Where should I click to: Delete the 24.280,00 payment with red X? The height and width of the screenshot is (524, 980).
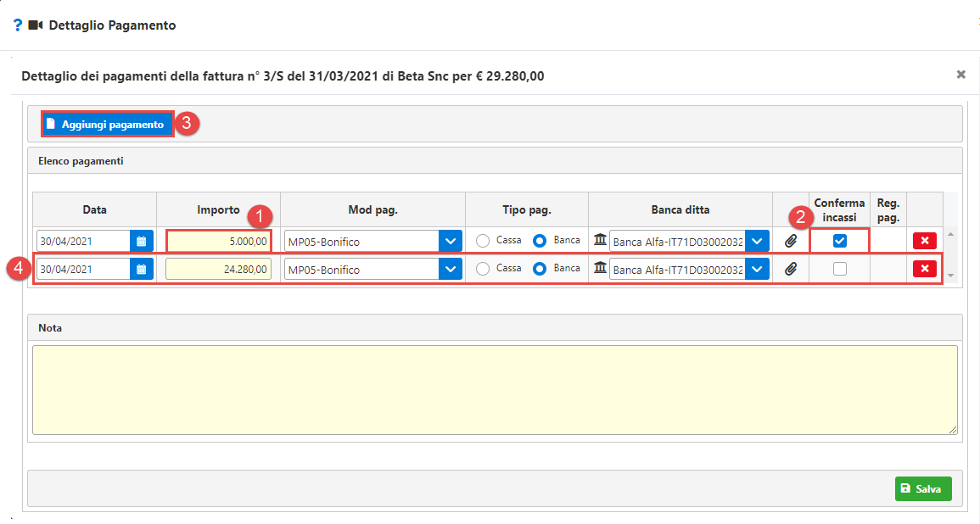925,270
